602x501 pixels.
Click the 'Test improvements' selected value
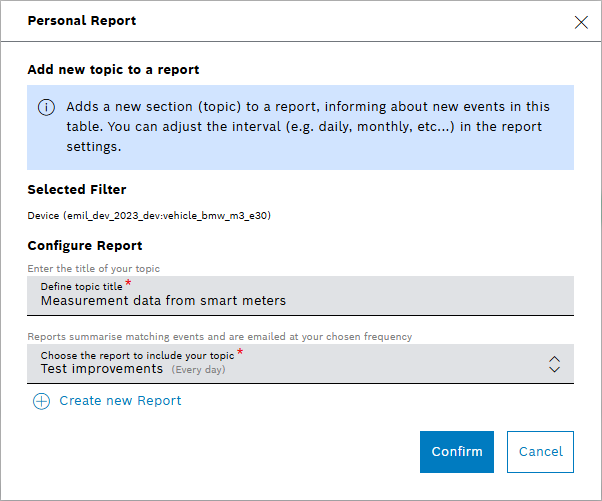point(101,369)
